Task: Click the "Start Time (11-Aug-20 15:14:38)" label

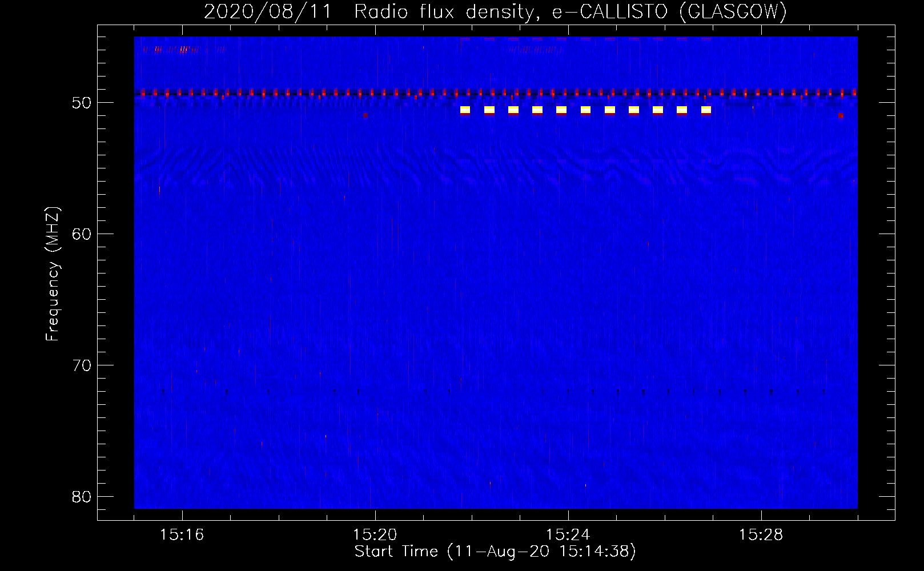Action: click(x=495, y=551)
